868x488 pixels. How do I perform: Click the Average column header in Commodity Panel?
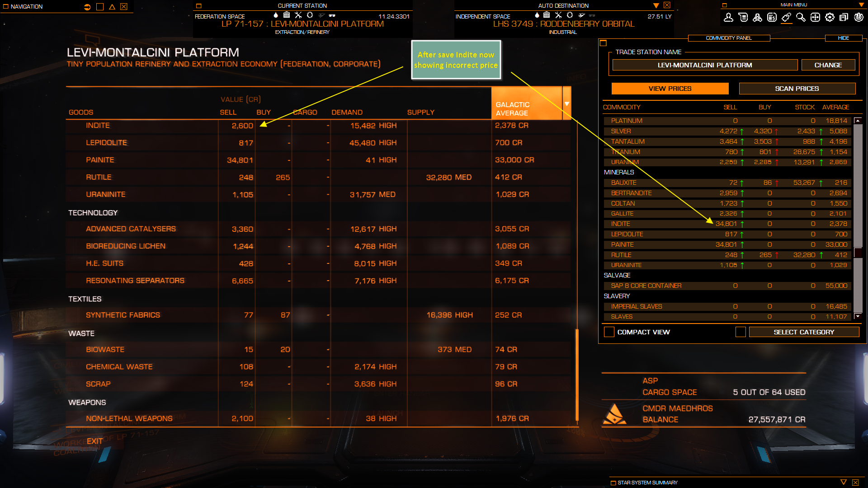(x=835, y=107)
